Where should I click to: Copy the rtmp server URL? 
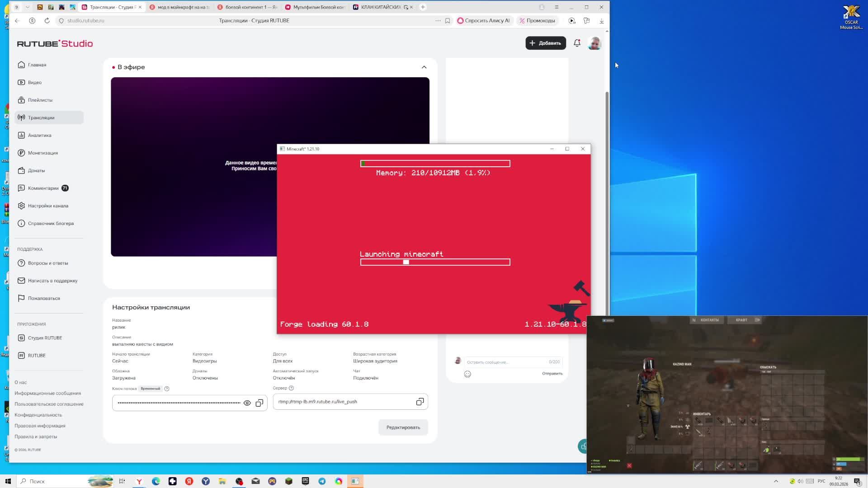pos(420,402)
